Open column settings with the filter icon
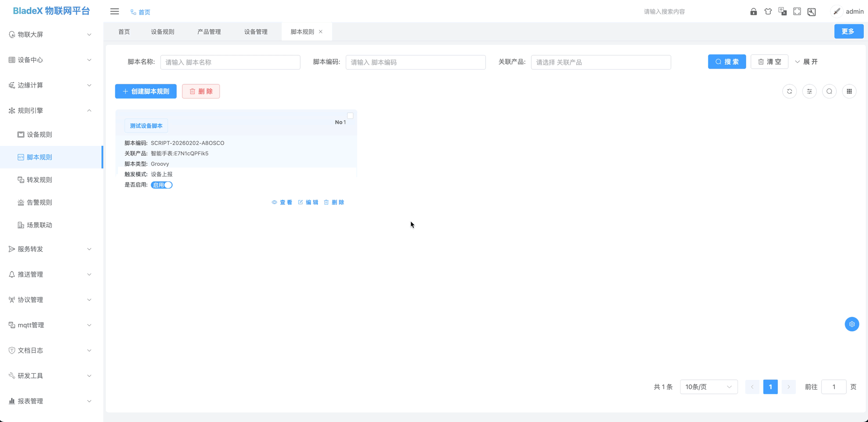The width and height of the screenshot is (868, 422). pyautogui.click(x=809, y=91)
